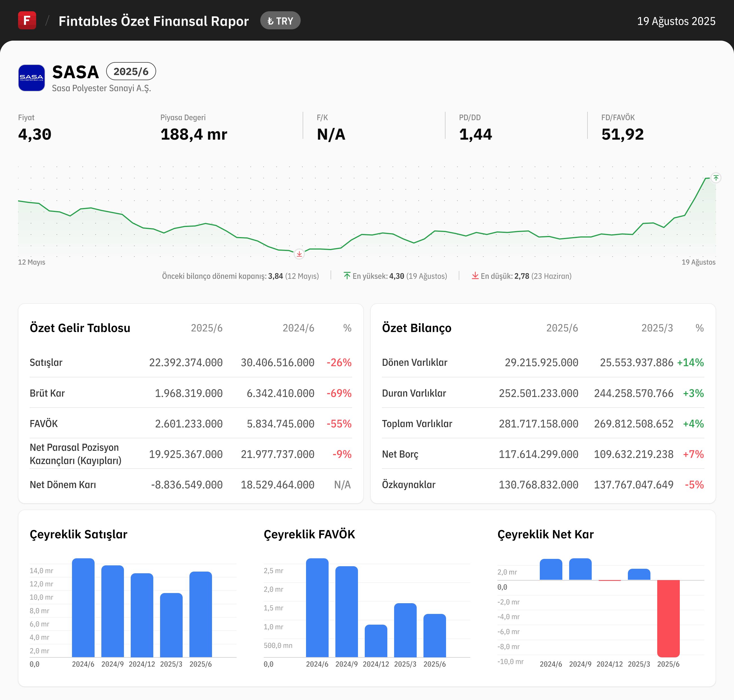Click the Özet Gelir Tablosu heading
The height and width of the screenshot is (700, 734).
pos(80,328)
